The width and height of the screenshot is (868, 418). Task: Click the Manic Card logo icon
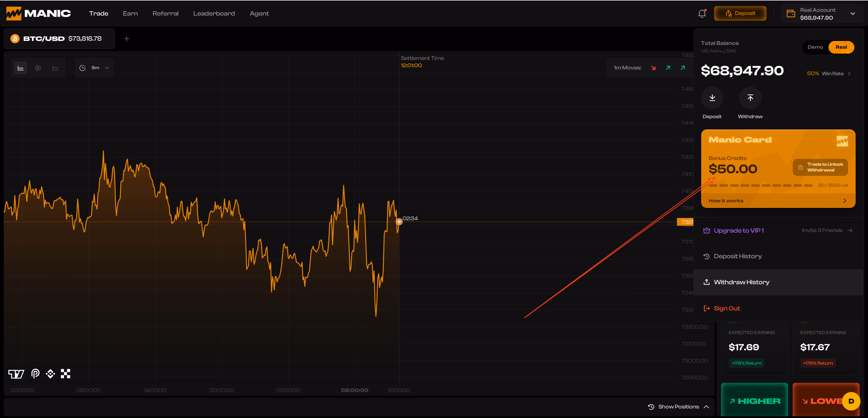tap(842, 141)
